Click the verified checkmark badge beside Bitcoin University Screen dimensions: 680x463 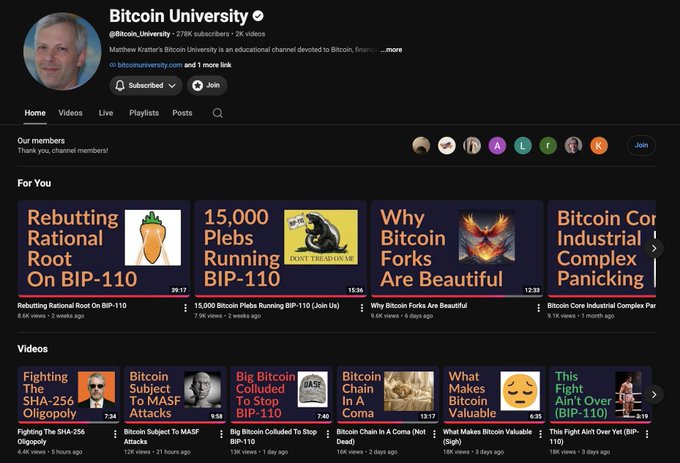tap(258, 16)
